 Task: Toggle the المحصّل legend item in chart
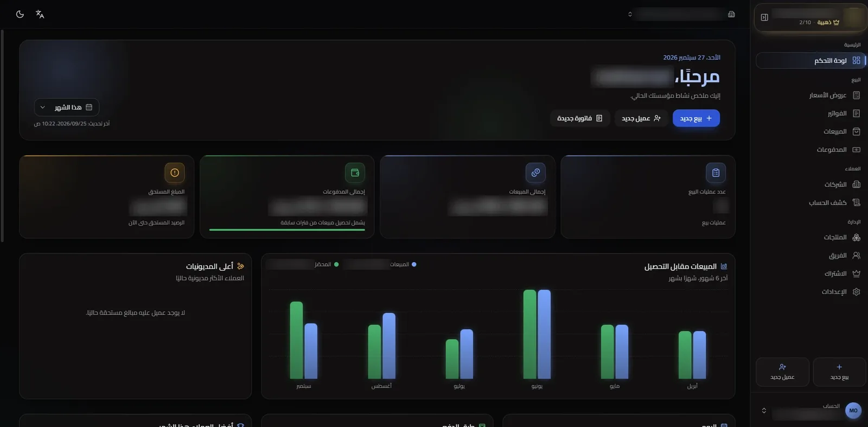click(x=327, y=265)
